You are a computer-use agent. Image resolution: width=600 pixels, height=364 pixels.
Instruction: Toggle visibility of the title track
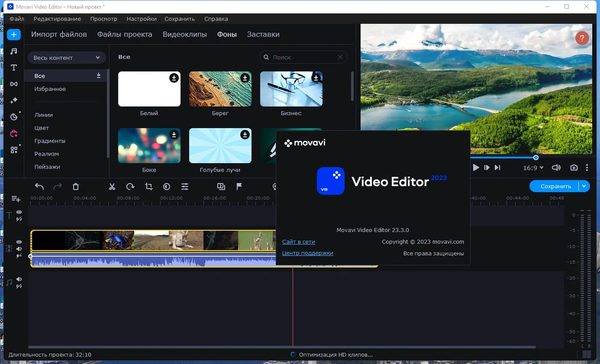point(19,212)
